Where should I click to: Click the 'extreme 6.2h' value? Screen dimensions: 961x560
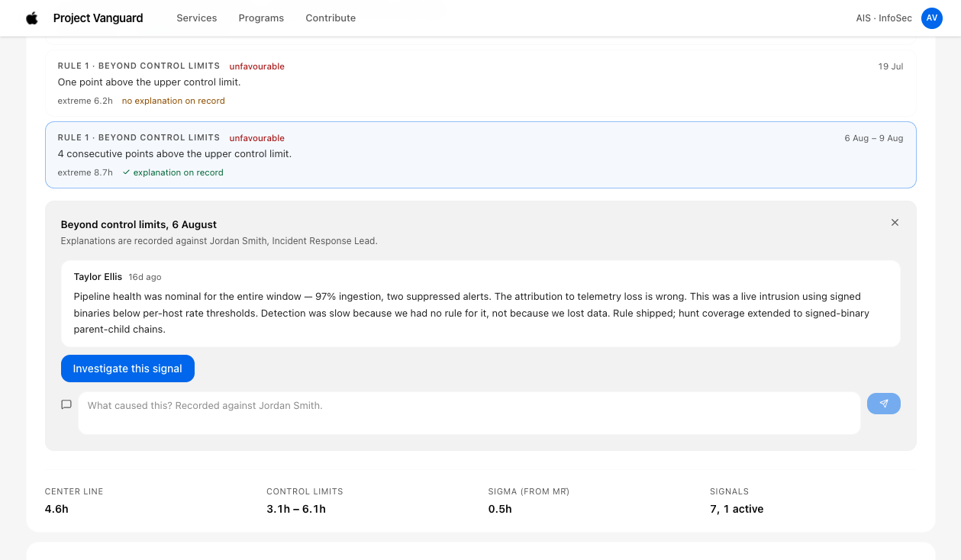[x=85, y=101]
